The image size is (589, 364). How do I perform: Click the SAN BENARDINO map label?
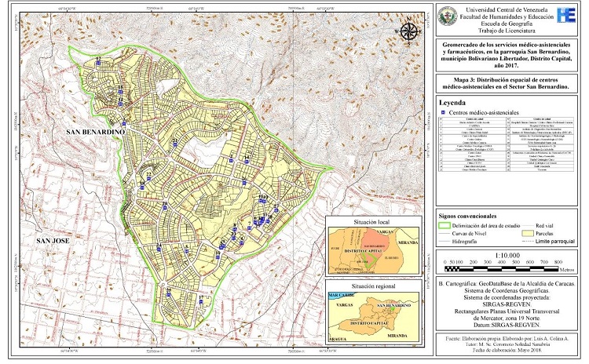tap(96, 132)
